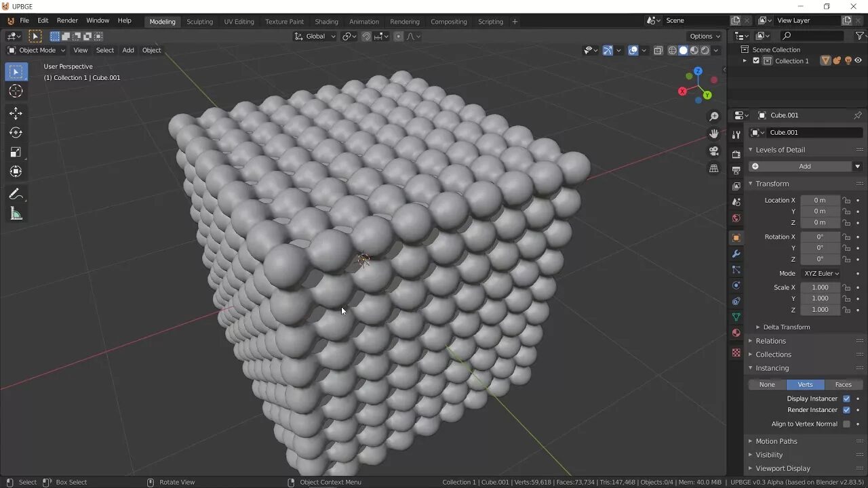The image size is (868, 488).
Task: Click the Pan view hand icon
Action: click(714, 134)
